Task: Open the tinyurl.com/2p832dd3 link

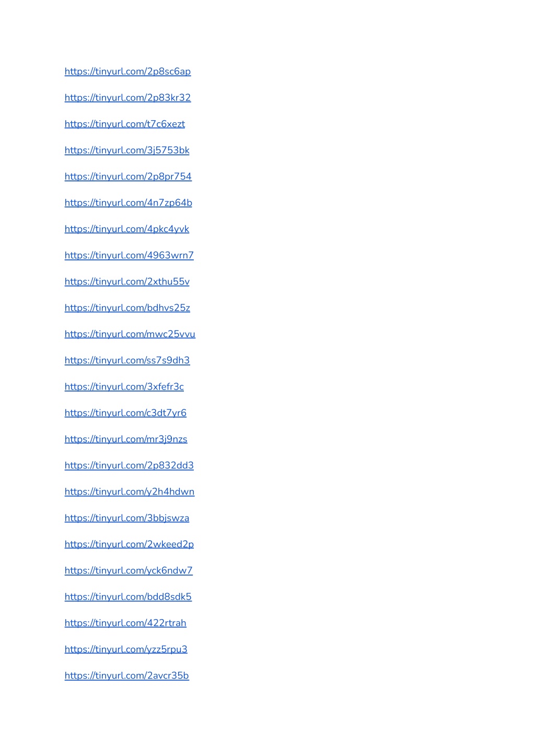Action: [129, 466]
